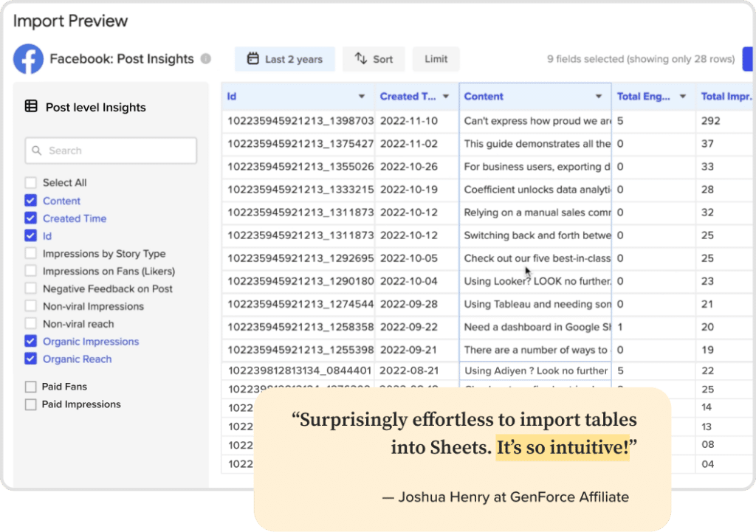Open the Sort options
The height and width of the screenshot is (532, 756).
coord(374,59)
